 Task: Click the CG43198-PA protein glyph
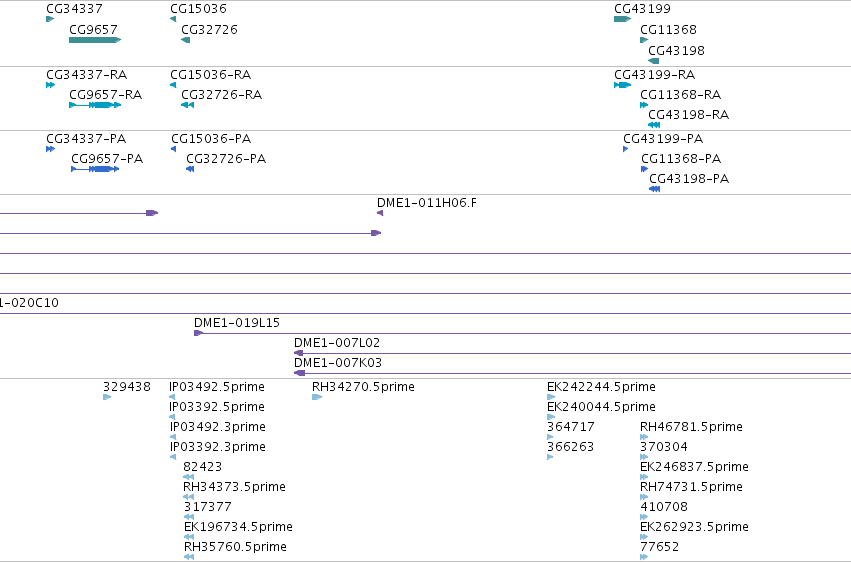coord(655,189)
